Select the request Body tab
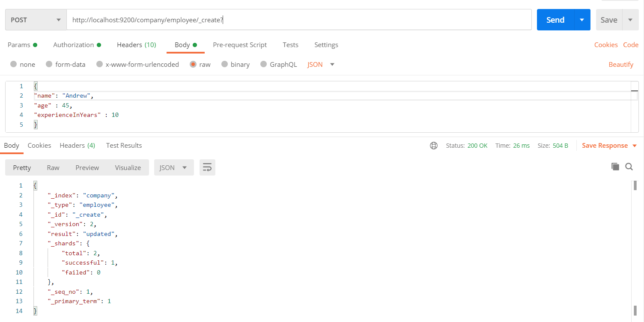644x322 pixels. click(185, 45)
